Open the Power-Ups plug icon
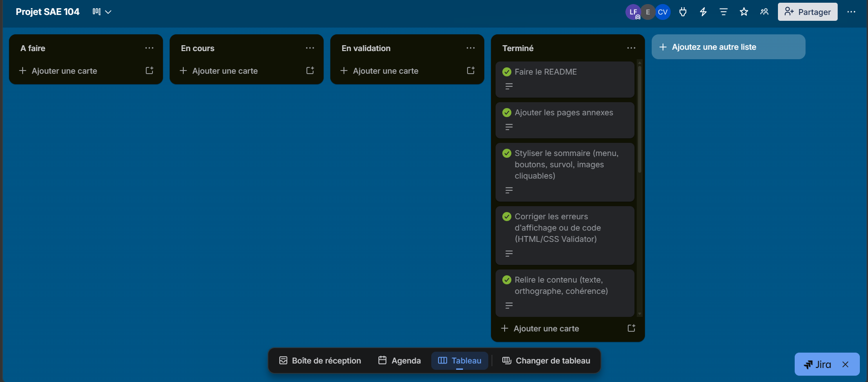The height and width of the screenshot is (382, 868). pyautogui.click(x=683, y=12)
